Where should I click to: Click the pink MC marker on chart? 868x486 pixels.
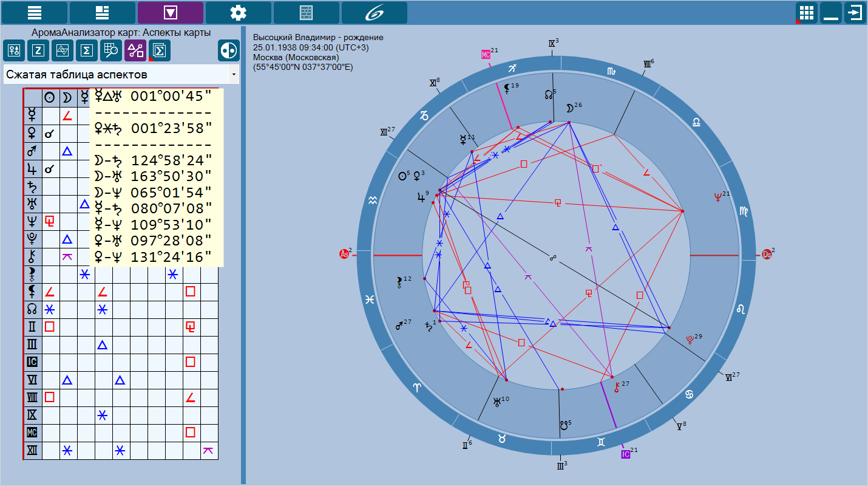[x=486, y=54]
